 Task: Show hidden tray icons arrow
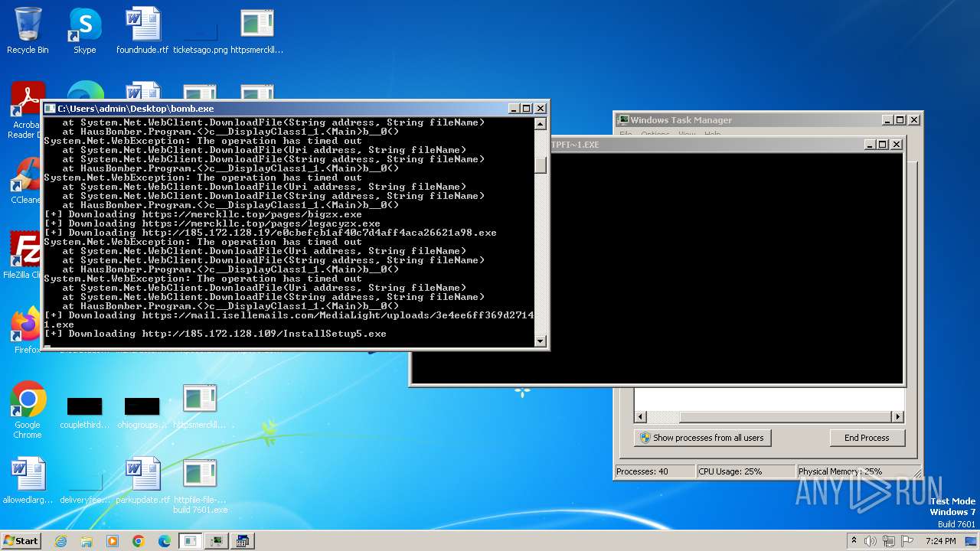pos(854,541)
